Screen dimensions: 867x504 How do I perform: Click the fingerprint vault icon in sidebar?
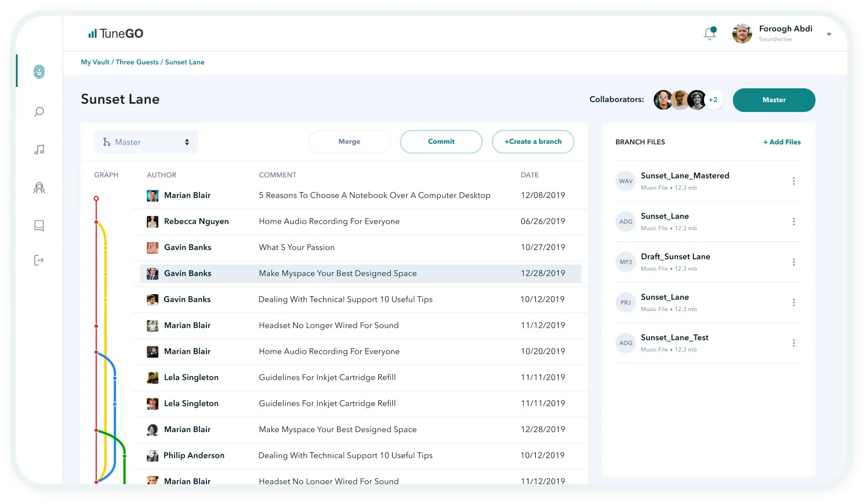(x=39, y=72)
